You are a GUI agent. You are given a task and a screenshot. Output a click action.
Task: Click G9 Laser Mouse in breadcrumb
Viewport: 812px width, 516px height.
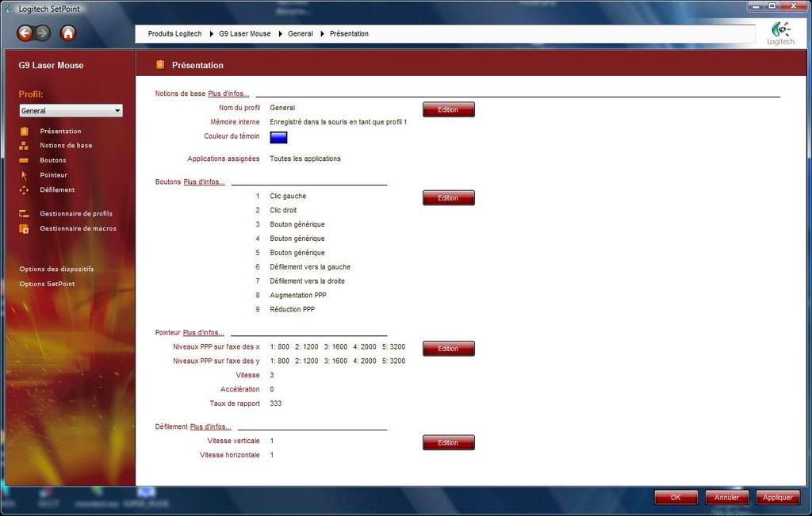tap(244, 34)
